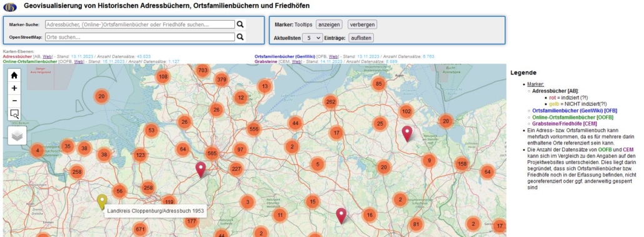Focus the Marker-Suche search input field
Viewport: 644px width, 237px height.
point(139,24)
